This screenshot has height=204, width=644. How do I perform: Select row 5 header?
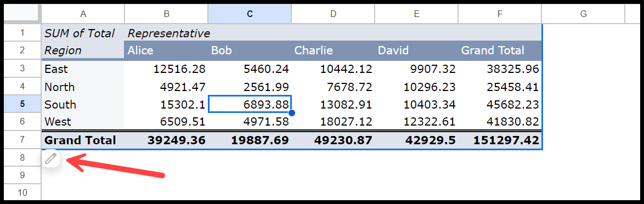coord(22,104)
